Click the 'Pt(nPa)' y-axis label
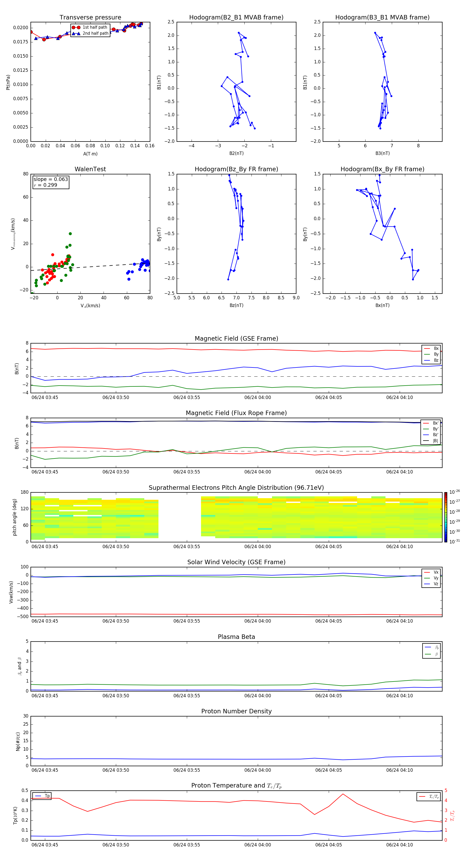Viewport: 473px width, 868px height. pos(8,82)
